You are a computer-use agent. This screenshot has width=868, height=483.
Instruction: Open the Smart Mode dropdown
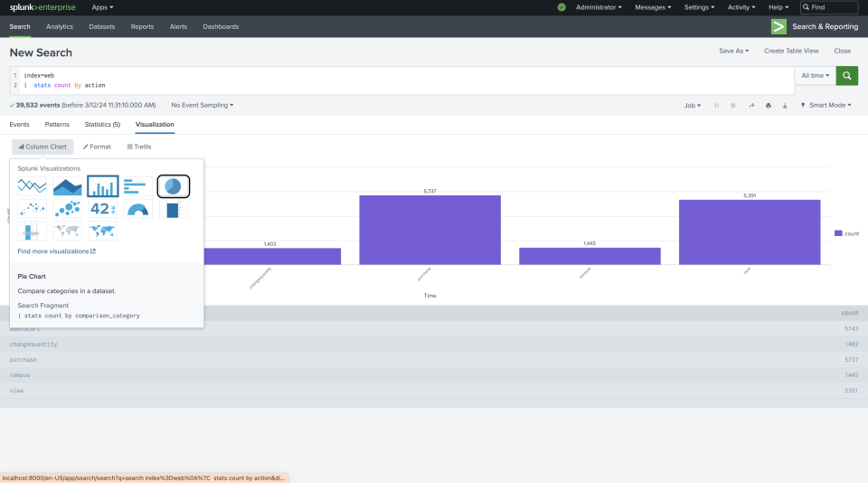(x=826, y=105)
